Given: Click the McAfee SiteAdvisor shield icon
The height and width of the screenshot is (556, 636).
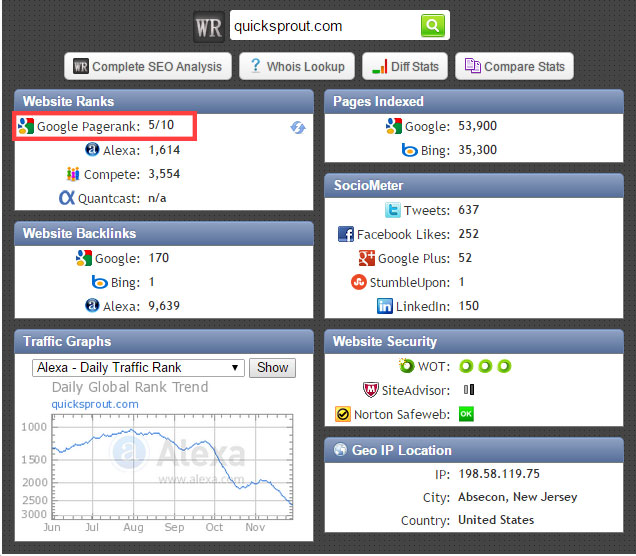Looking at the screenshot, I should point(371,390).
